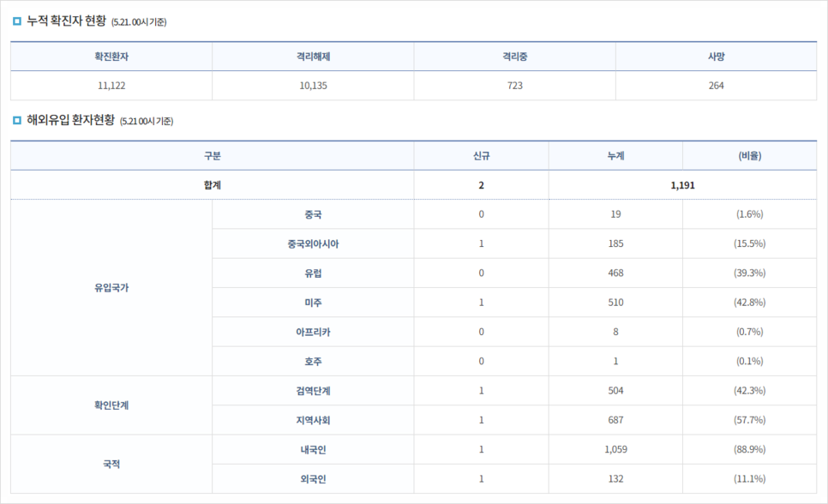Click the date note beside 누적 확진자 현황 heading

139,22
